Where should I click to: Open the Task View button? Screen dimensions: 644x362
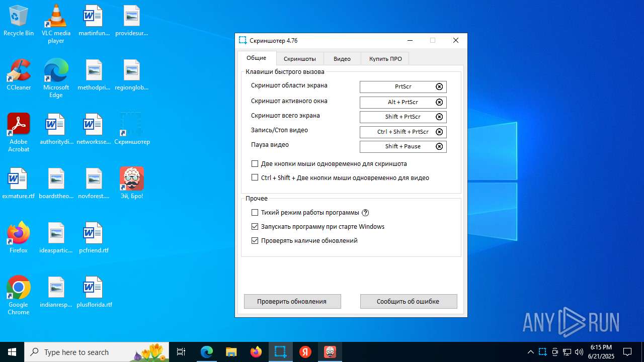click(x=181, y=352)
